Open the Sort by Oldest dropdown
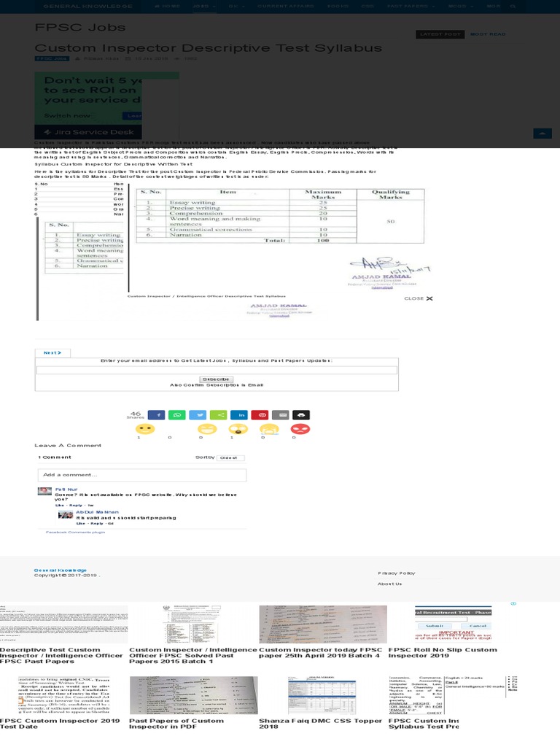The image size is (560, 747). point(230,458)
